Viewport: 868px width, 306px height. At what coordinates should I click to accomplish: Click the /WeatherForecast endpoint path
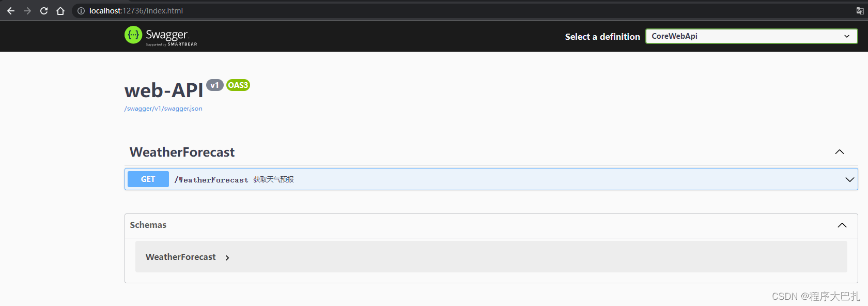[211, 180]
